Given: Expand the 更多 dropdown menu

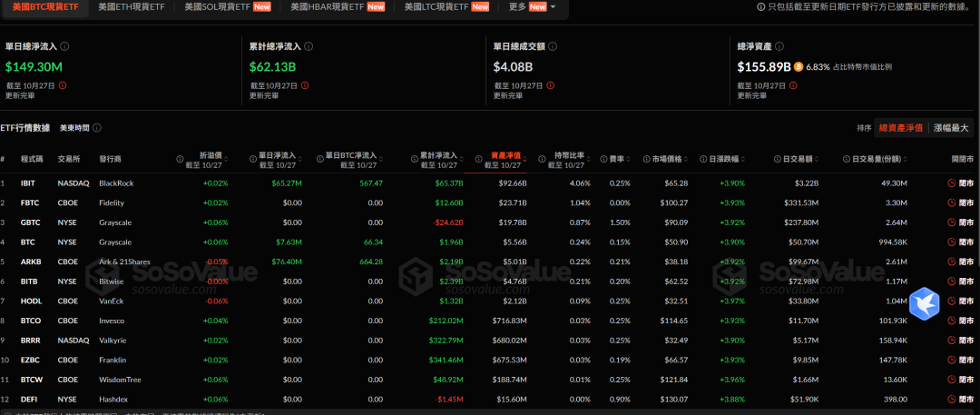Looking at the screenshot, I should [x=534, y=7].
